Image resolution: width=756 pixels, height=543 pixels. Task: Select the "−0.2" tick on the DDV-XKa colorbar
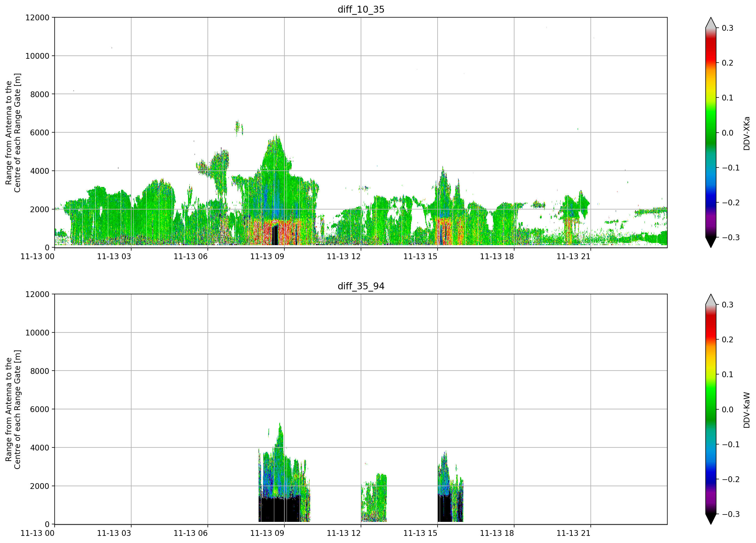pyautogui.click(x=731, y=203)
